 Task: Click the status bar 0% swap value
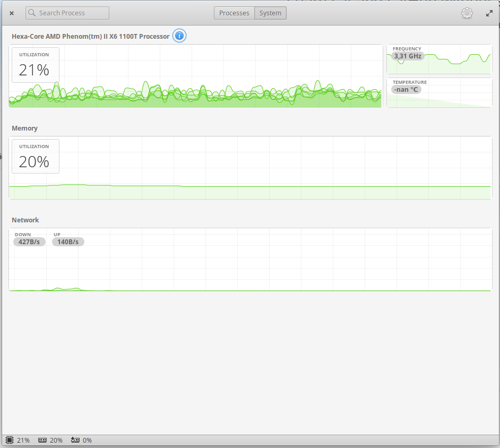[x=87, y=441]
